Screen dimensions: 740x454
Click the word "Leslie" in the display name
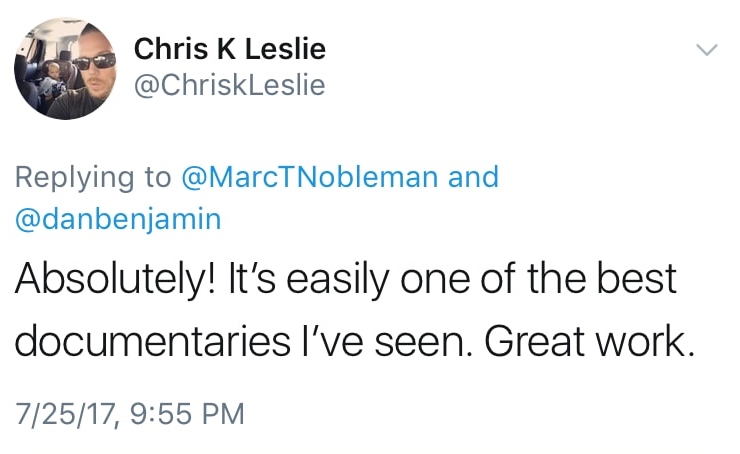pos(283,49)
